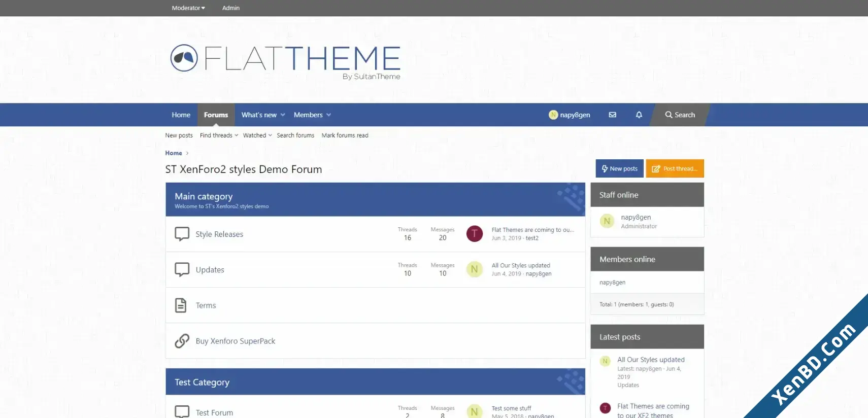Open the alerts bell icon

(639, 115)
